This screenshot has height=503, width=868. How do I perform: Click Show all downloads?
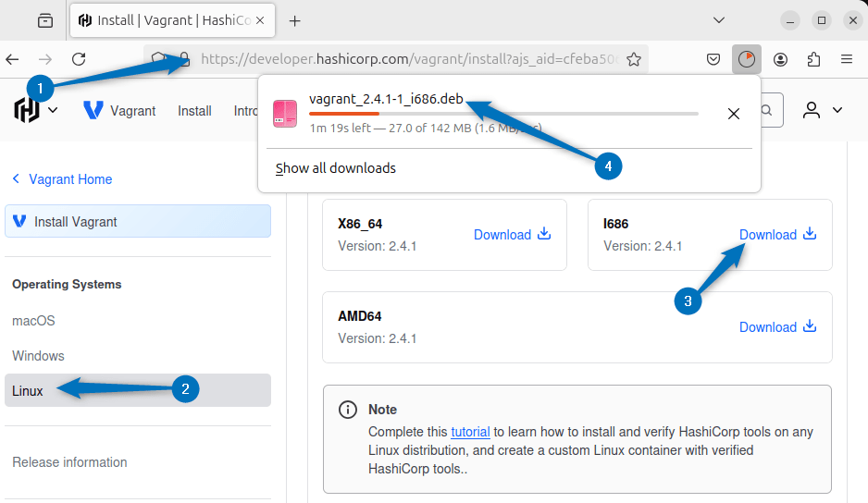click(x=336, y=168)
